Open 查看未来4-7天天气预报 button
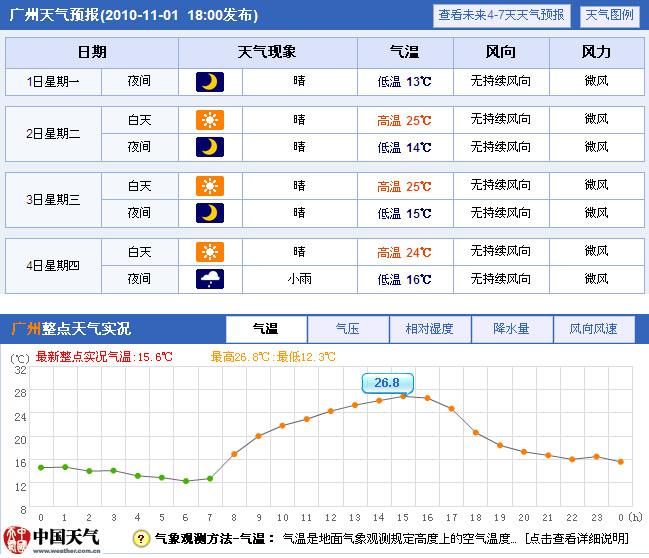This screenshot has width=649, height=558. click(x=501, y=16)
